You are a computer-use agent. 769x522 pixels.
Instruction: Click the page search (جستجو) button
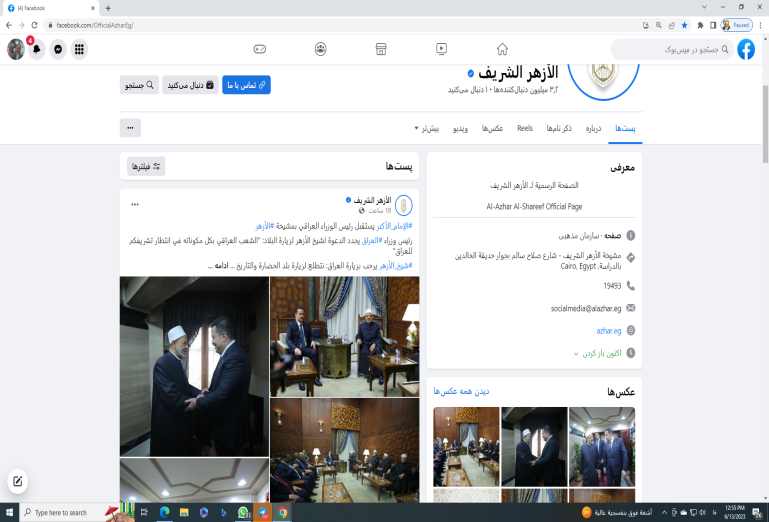(139, 85)
